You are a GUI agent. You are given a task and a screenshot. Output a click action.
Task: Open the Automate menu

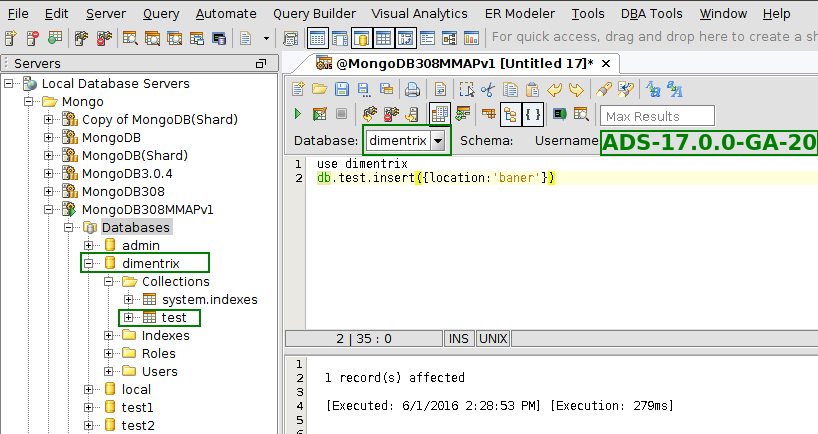point(226,14)
